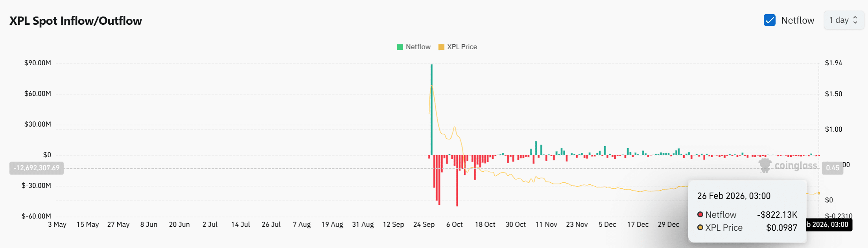Click the -$822.13K Netflow value in tooltip
This screenshot has width=868, height=248.
tap(777, 215)
